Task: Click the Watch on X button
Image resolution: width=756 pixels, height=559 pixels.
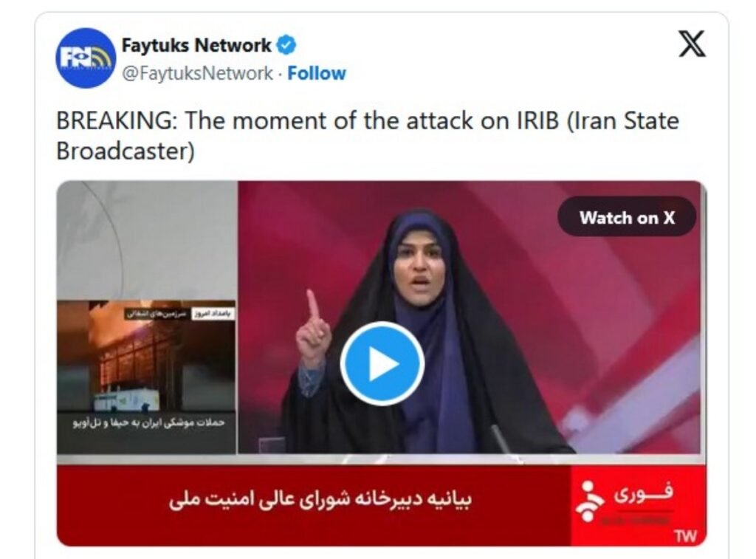Action: [x=627, y=218]
